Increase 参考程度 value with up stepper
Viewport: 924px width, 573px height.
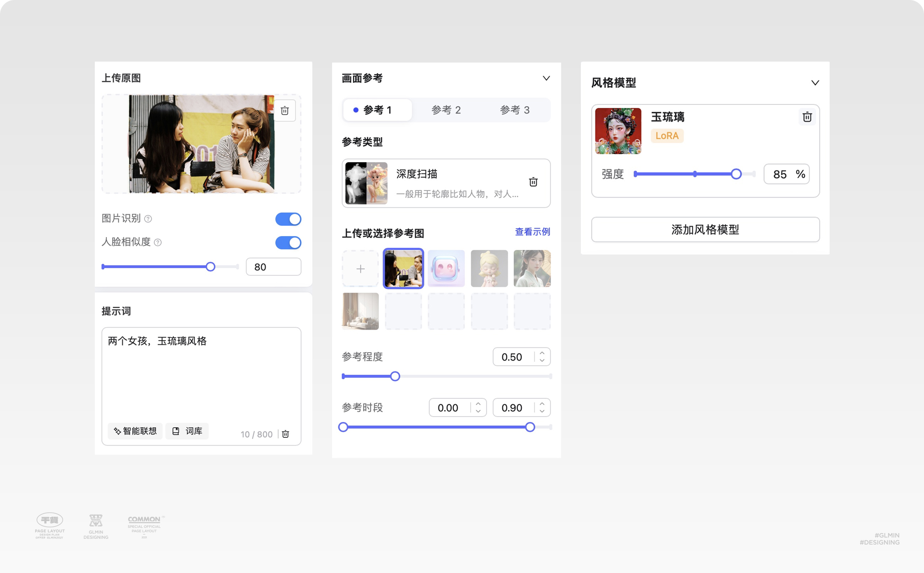point(542,353)
